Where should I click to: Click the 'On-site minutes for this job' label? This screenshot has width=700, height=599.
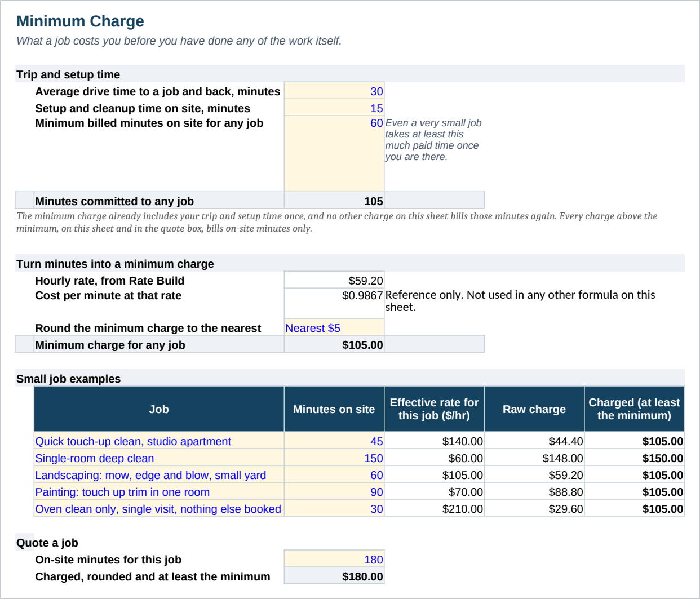coord(108,559)
